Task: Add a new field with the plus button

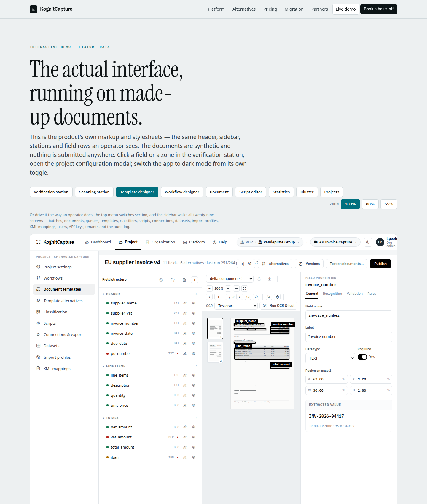Action: click(195, 280)
